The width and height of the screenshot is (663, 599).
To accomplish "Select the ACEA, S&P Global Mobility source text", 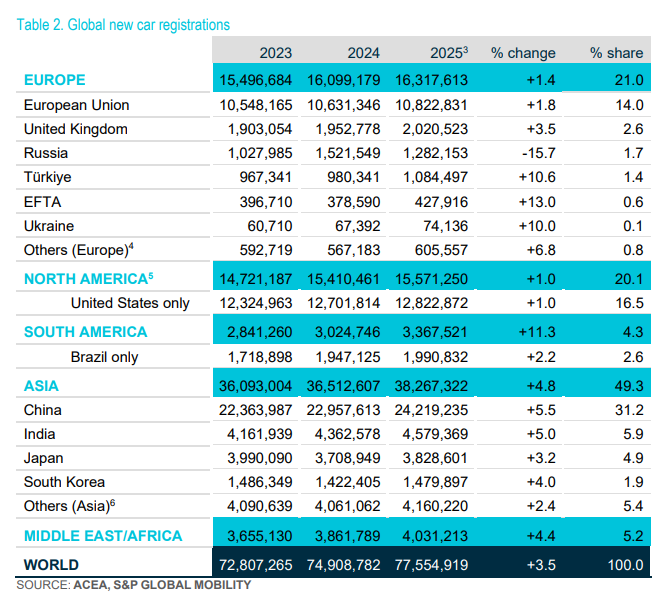I will click(162, 585).
